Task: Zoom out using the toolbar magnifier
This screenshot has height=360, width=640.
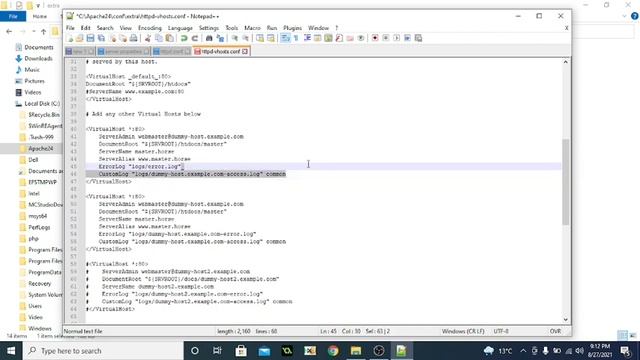Action: (246, 38)
